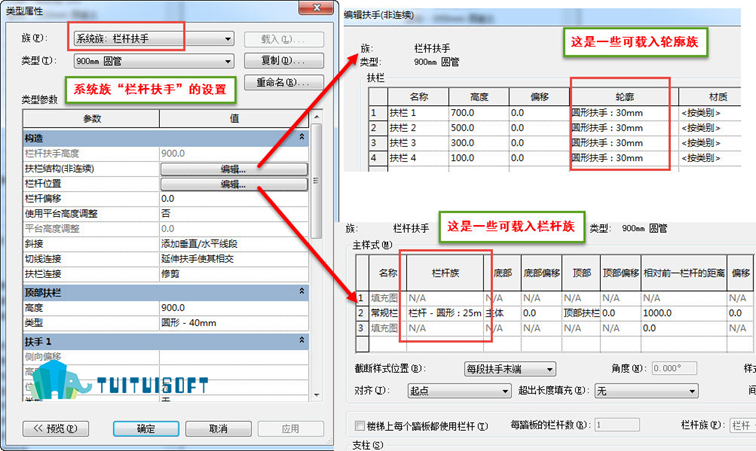Click the 重命名 button
This screenshot has height=451, width=756.
(284, 82)
